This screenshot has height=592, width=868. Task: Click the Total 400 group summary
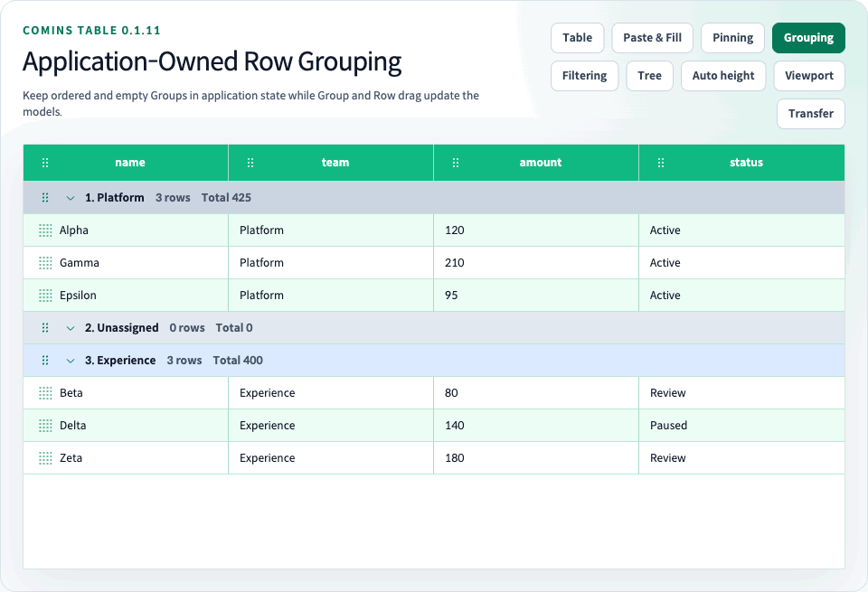[238, 361]
